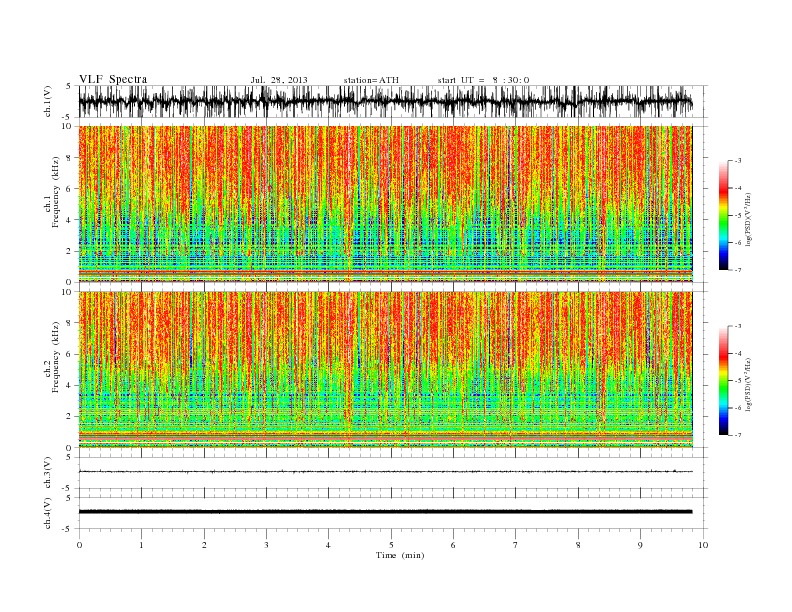
Task: Click the ch.2 frequency tick label "4"
Action: coord(69,385)
